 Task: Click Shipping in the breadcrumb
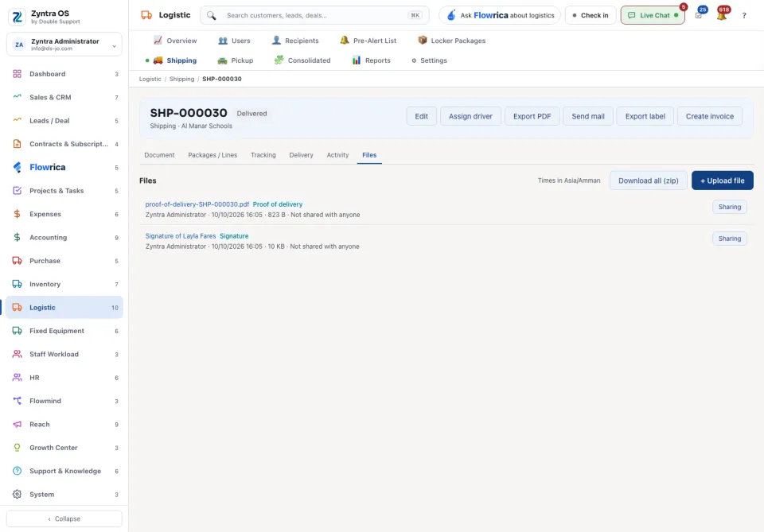point(181,79)
